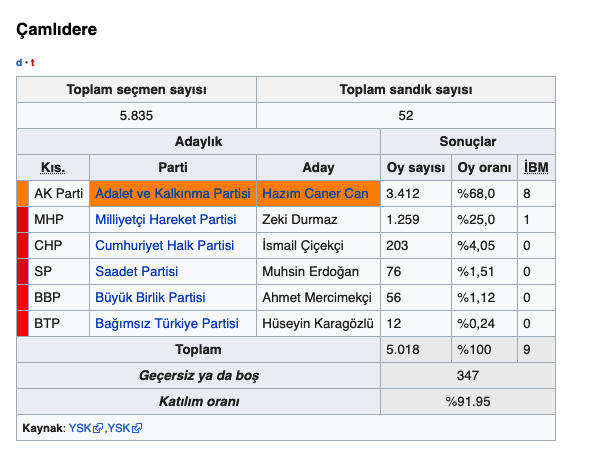Click the 'Toplam sandık sayısı' header
This screenshot has width=603, height=463.
pos(406,89)
